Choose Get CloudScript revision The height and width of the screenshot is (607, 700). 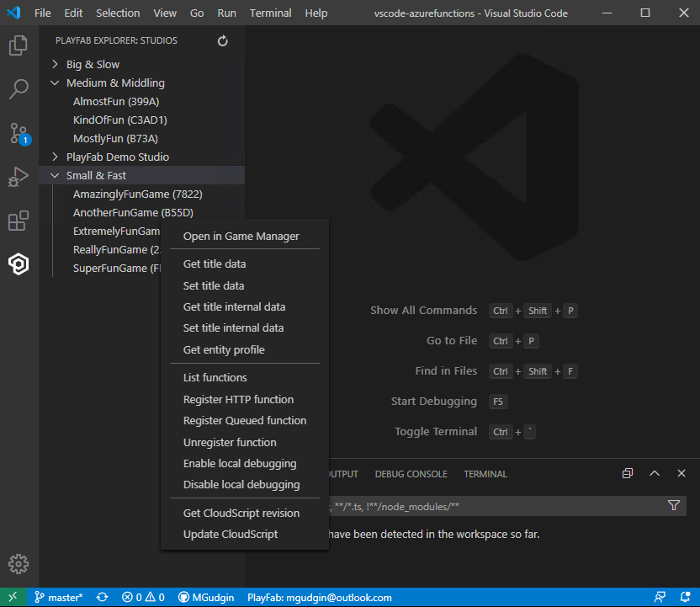tap(245, 514)
